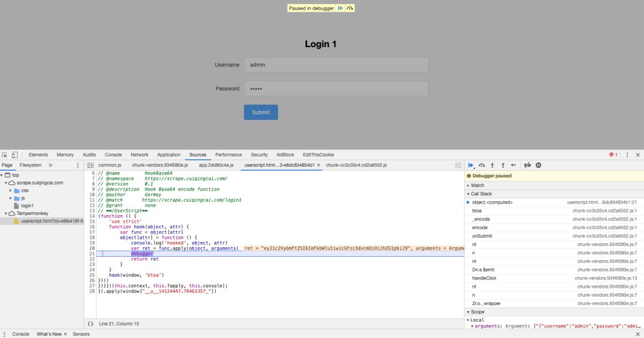Step over from the page overlay banner
Image resolution: width=644 pixels, height=338 pixels.
coord(349,8)
